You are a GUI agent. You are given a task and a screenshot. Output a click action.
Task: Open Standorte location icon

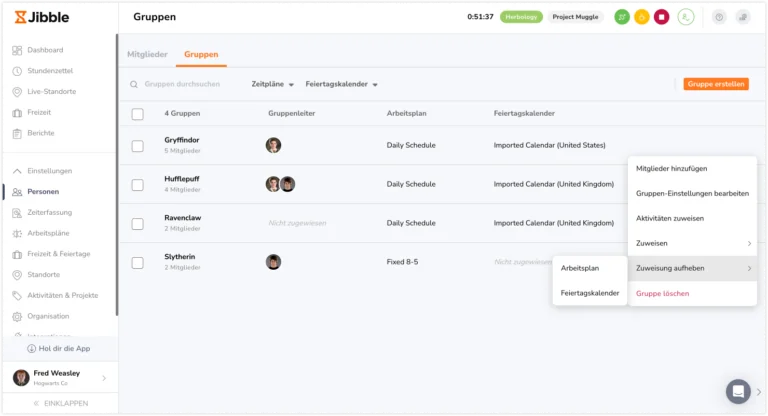17,275
